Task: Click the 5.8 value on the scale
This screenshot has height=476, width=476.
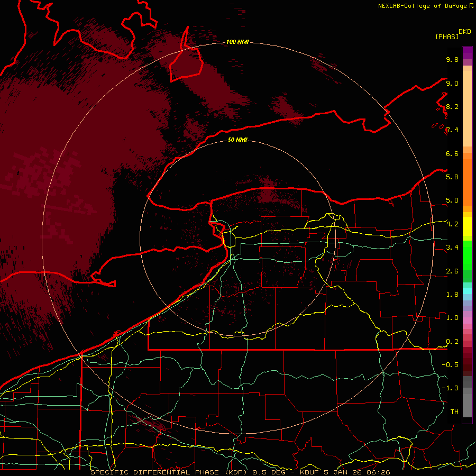Action: 452,177
